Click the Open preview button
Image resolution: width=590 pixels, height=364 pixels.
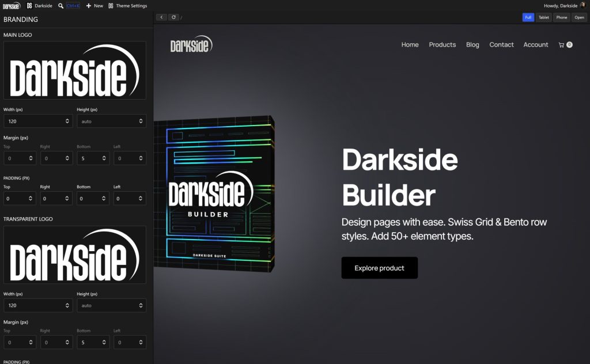coord(579,17)
